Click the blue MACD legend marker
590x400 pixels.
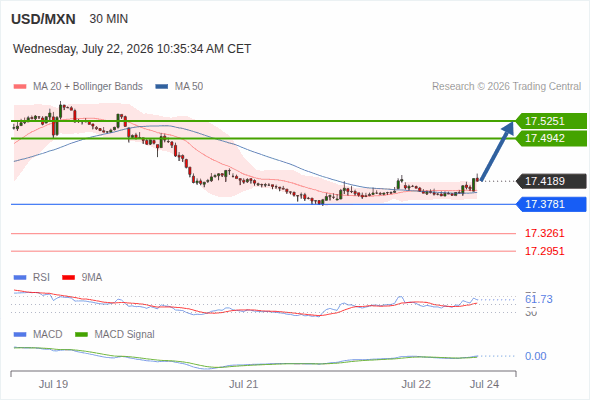coord(20,335)
